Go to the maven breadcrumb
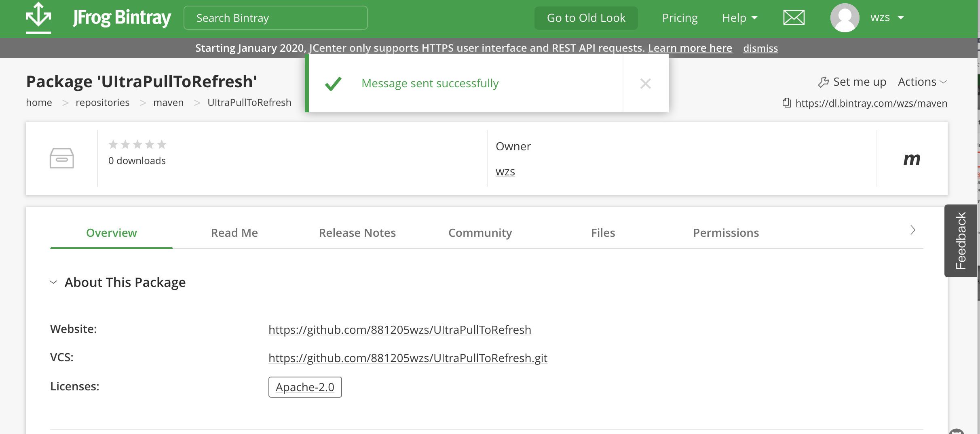Viewport: 980px width, 434px height. coord(169,103)
